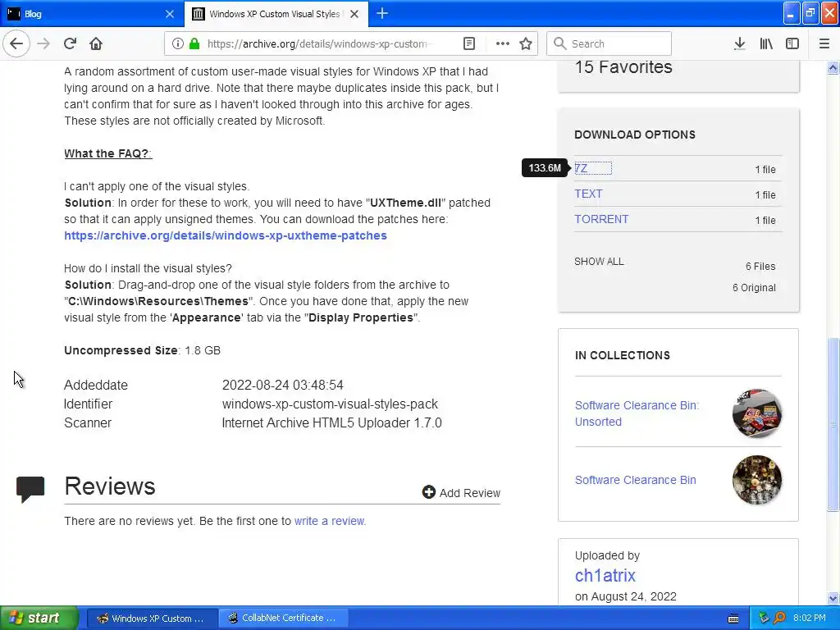This screenshot has width=840, height=630.
Task: Open the Software Clearance Bin collection link
Action: (636, 479)
